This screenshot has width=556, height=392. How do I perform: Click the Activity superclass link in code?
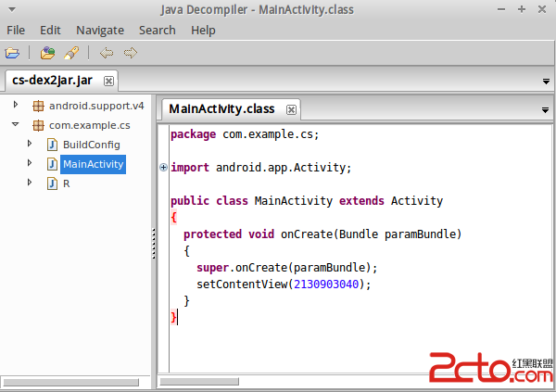pyautogui.click(x=417, y=201)
